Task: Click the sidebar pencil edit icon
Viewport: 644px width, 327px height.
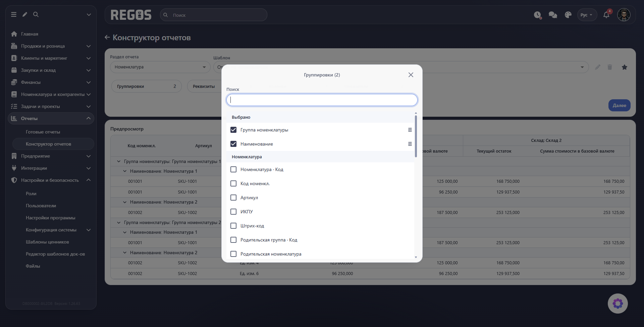Action: pos(25,14)
